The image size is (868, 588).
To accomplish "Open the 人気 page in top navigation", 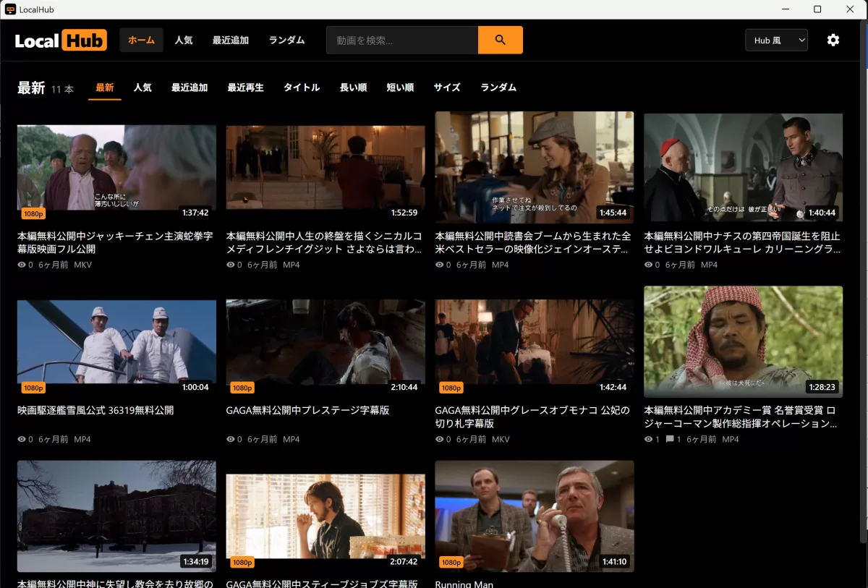I will 184,41.
